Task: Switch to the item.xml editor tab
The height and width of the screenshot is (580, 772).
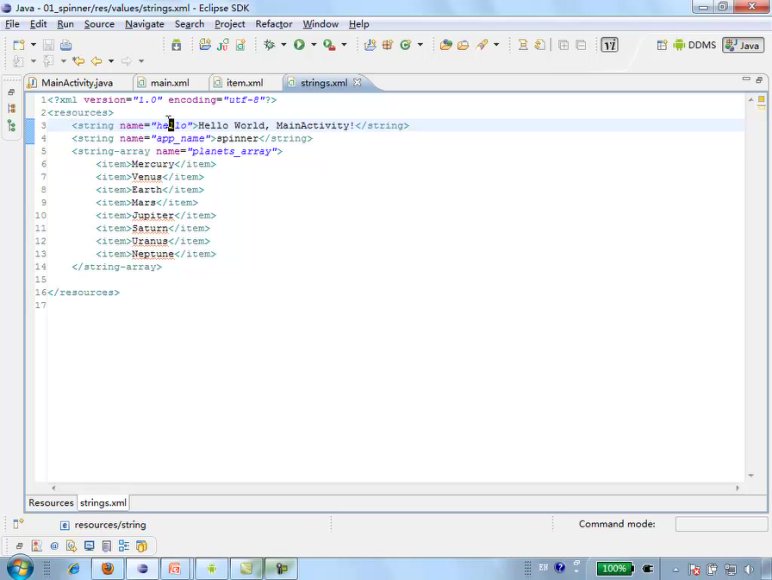Action: coord(245,83)
